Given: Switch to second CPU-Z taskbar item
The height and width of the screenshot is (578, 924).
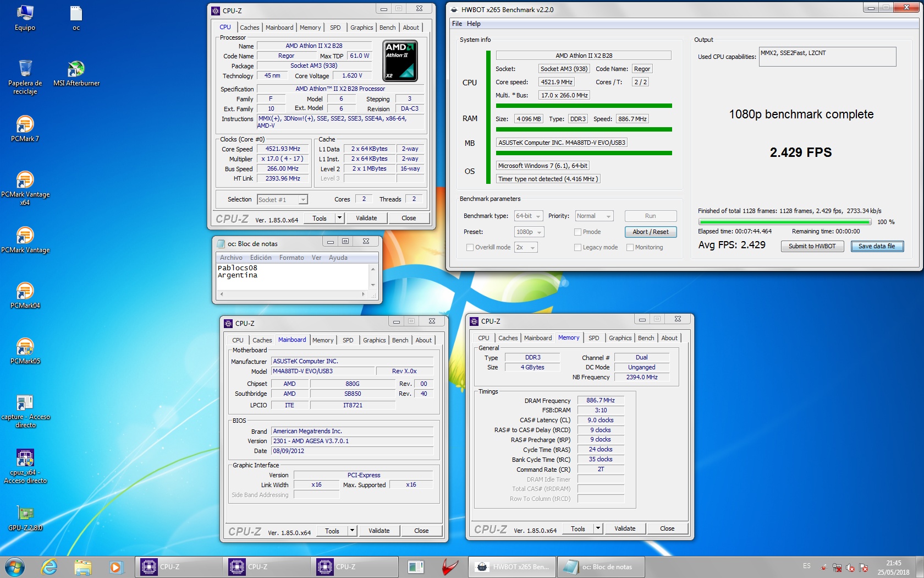Looking at the screenshot, I should click(267, 567).
